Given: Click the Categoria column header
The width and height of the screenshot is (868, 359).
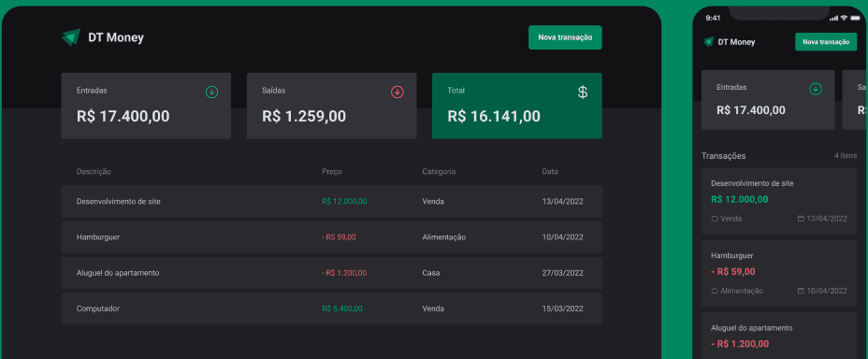Looking at the screenshot, I should point(439,172).
